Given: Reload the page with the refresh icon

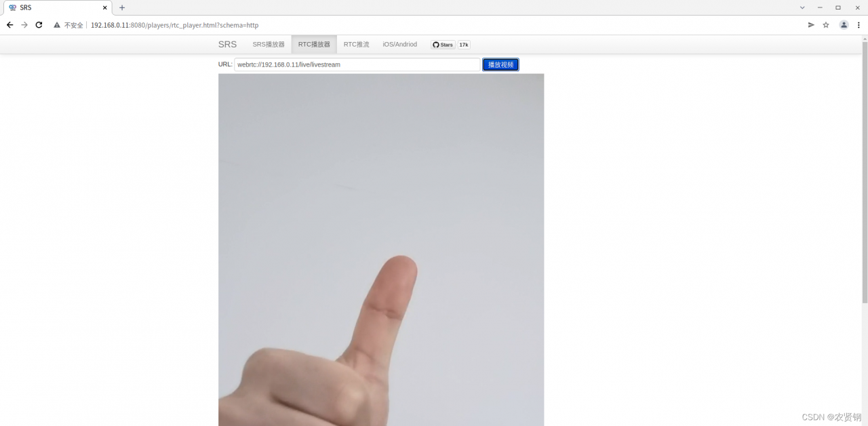Looking at the screenshot, I should click(x=39, y=25).
